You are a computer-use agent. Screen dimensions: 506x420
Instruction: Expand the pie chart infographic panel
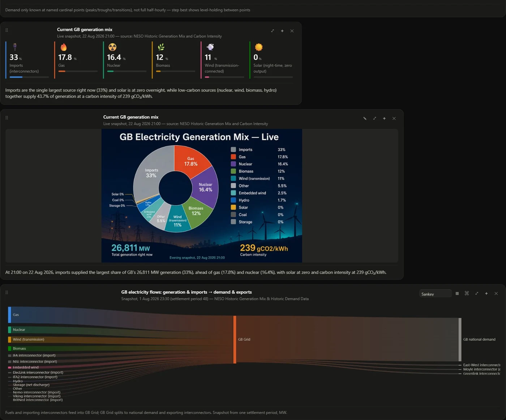(x=374, y=118)
